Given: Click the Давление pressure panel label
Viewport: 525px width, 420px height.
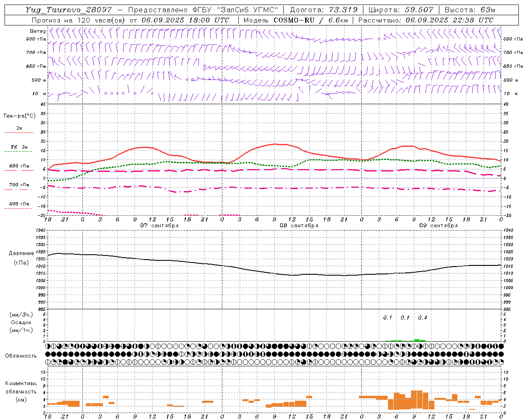Looking at the screenshot, I should (x=21, y=253).
